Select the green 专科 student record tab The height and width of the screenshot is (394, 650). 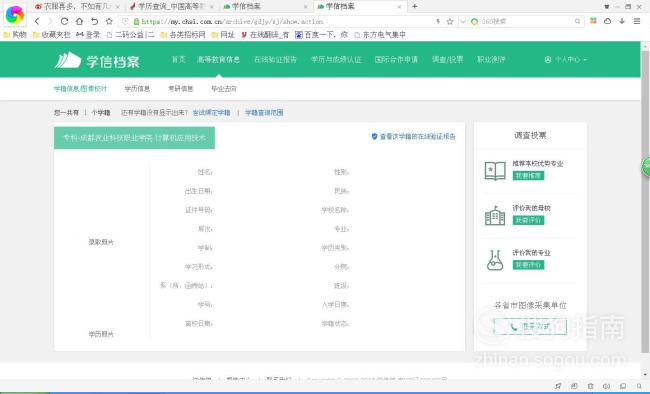pos(134,138)
